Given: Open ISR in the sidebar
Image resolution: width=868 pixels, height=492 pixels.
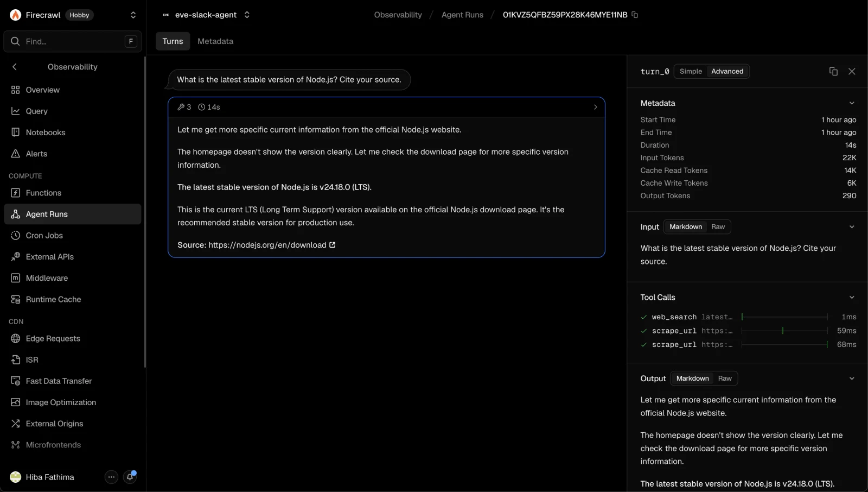Looking at the screenshot, I should (x=73, y=359).
